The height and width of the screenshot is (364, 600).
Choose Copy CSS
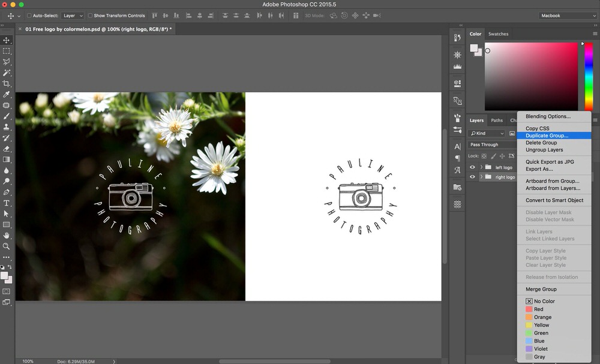click(554, 128)
